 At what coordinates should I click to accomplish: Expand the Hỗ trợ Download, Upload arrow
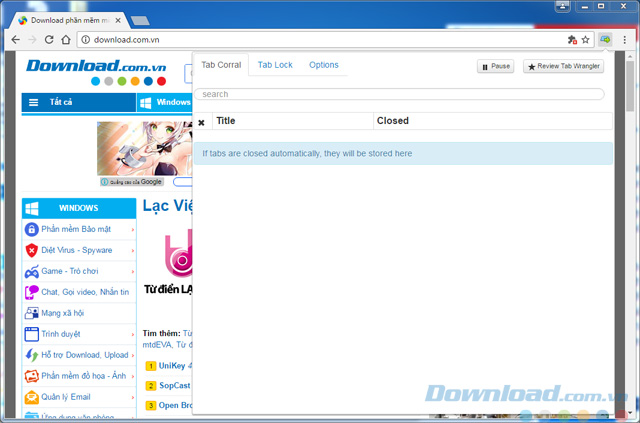pos(133,355)
